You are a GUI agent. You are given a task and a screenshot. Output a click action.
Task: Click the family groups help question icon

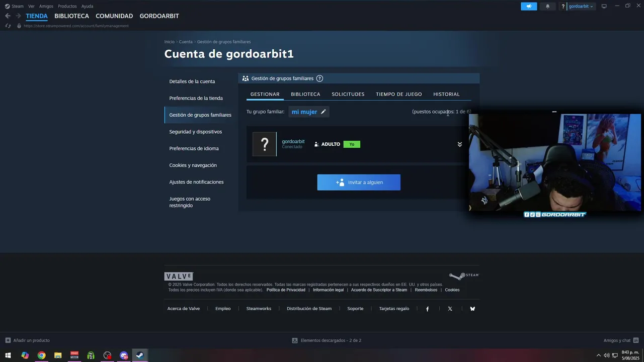(319, 78)
